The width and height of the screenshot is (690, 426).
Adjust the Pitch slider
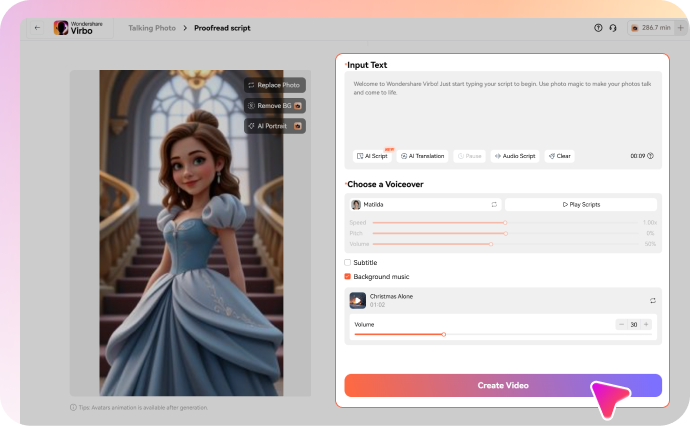pos(506,233)
